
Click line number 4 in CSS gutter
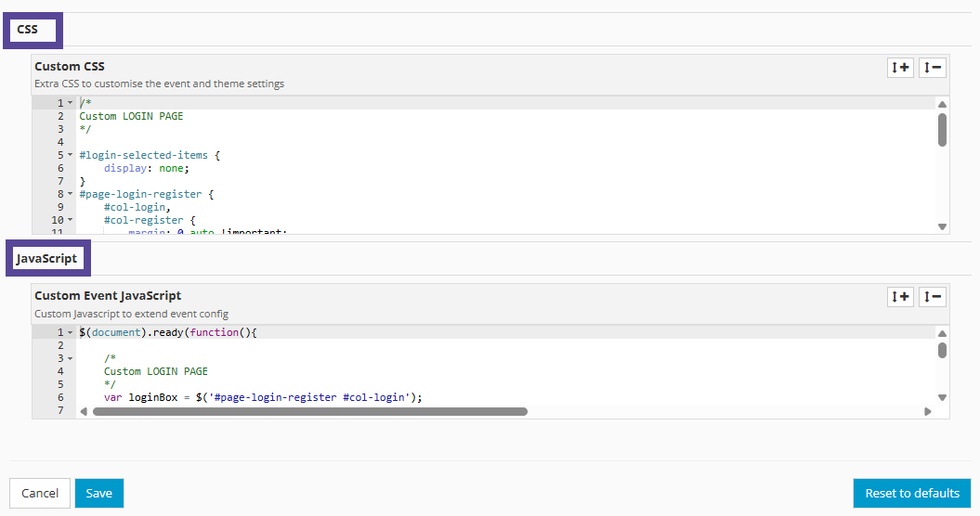click(60, 142)
